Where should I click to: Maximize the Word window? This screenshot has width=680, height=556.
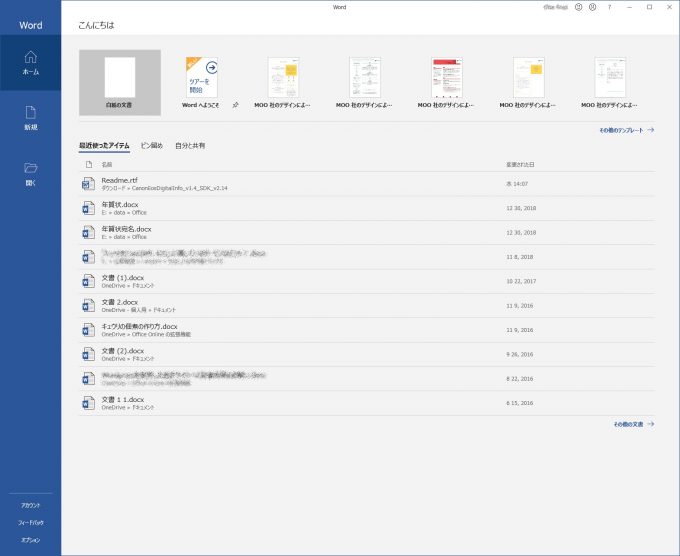click(649, 7)
